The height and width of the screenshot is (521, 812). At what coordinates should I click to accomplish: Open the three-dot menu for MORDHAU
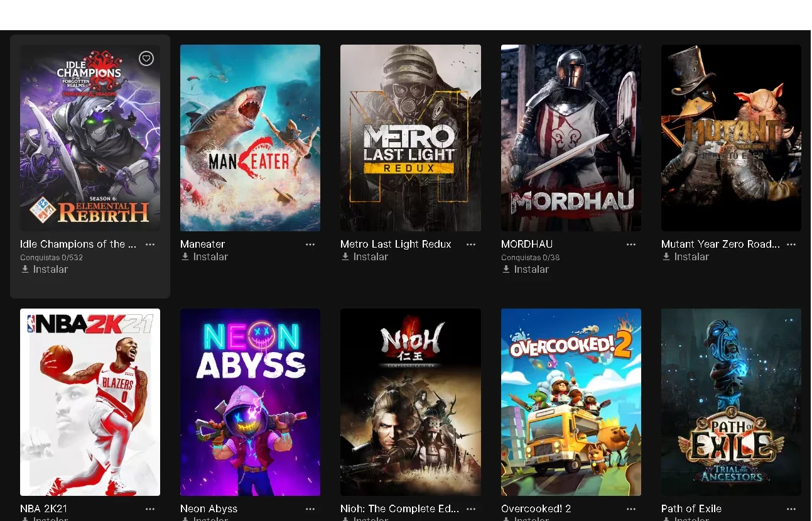pyautogui.click(x=631, y=244)
